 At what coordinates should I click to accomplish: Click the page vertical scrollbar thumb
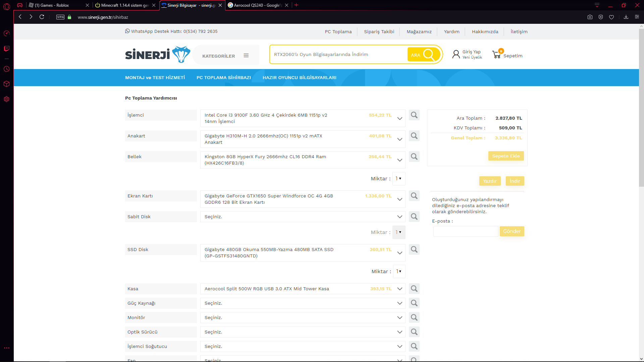click(641, 107)
